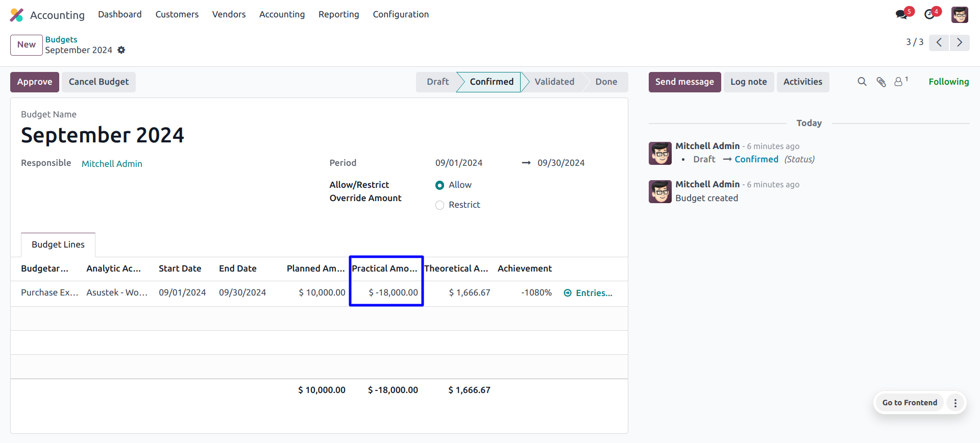Click the Validated status stage
980x443 pixels.
click(554, 82)
